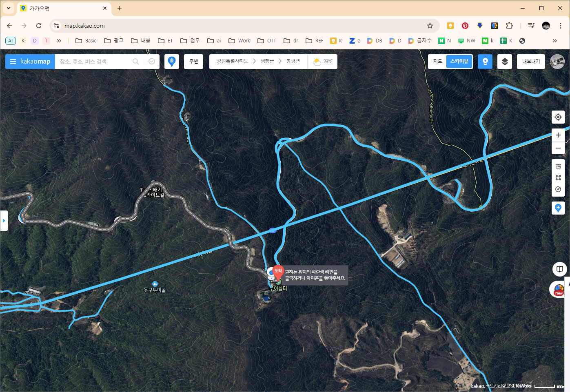Click the blue highway marker on route
Viewport: 570px width, 392px height.
(x=273, y=230)
